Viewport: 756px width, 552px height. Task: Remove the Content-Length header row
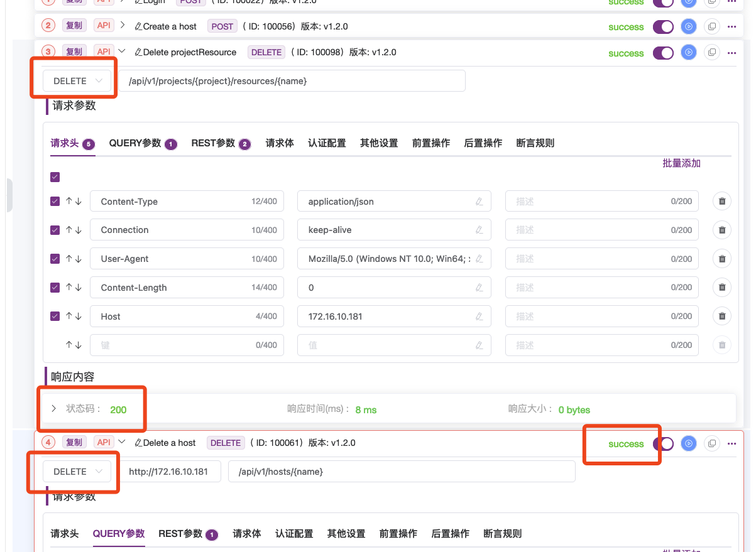[721, 287]
